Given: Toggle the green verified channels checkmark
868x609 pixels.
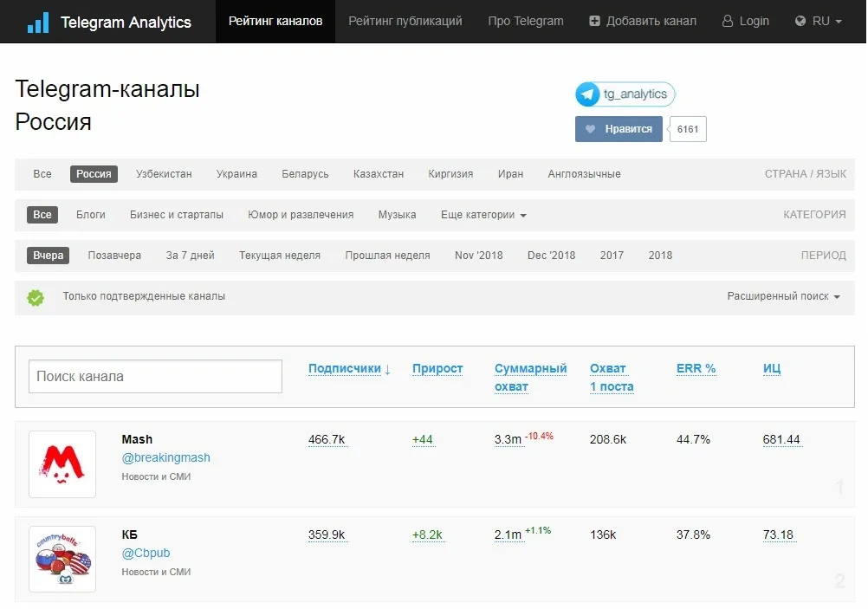Looking at the screenshot, I should 36,298.
